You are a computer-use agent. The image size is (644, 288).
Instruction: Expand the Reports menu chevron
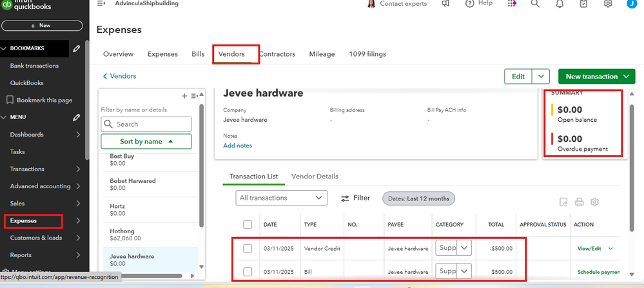[79, 255]
